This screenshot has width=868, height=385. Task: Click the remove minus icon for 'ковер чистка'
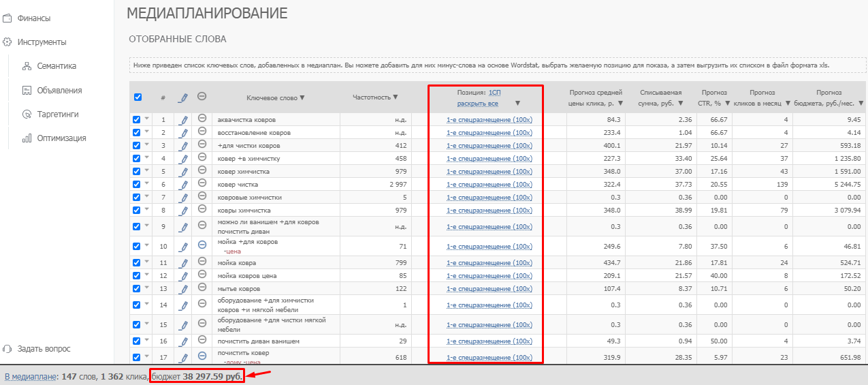202,184
